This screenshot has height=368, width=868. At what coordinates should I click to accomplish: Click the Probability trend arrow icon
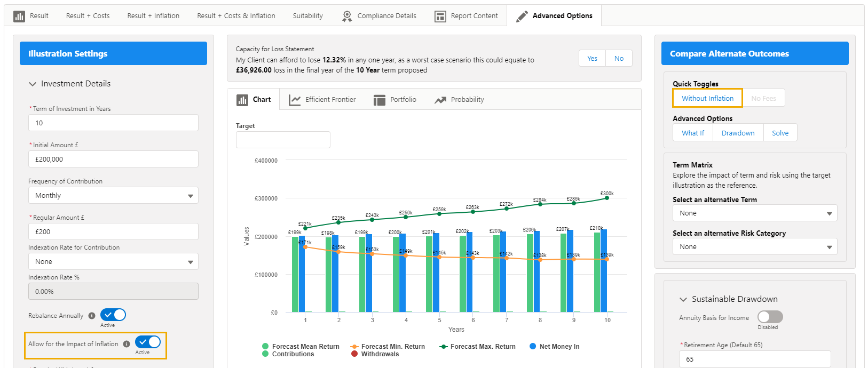tap(440, 100)
